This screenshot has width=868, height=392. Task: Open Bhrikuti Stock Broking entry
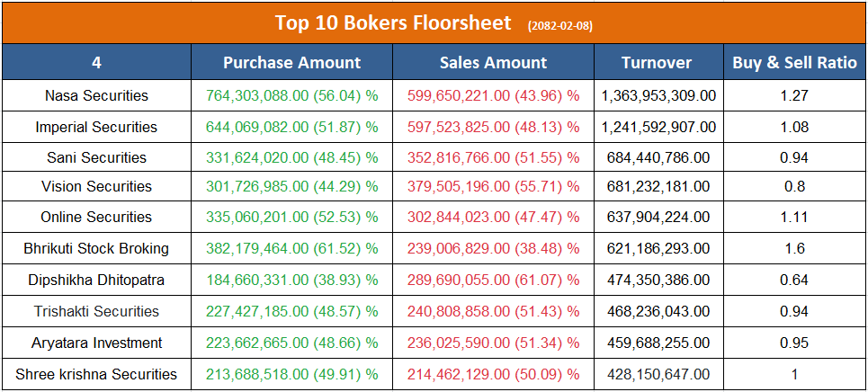[x=96, y=248]
